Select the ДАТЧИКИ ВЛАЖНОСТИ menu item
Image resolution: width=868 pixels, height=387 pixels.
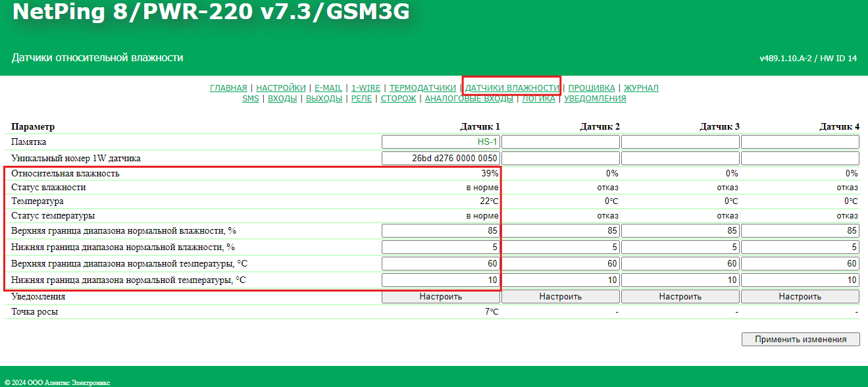point(512,88)
